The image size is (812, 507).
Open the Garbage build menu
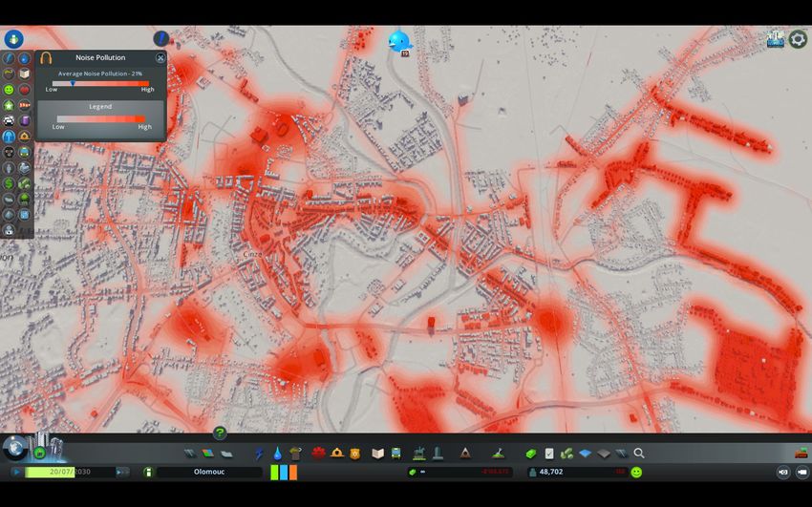(296, 454)
